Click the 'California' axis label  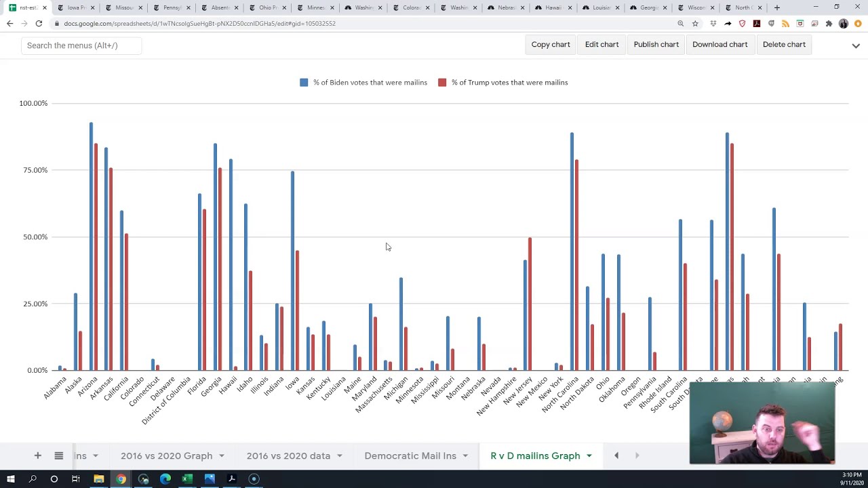pyautogui.click(x=116, y=389)
